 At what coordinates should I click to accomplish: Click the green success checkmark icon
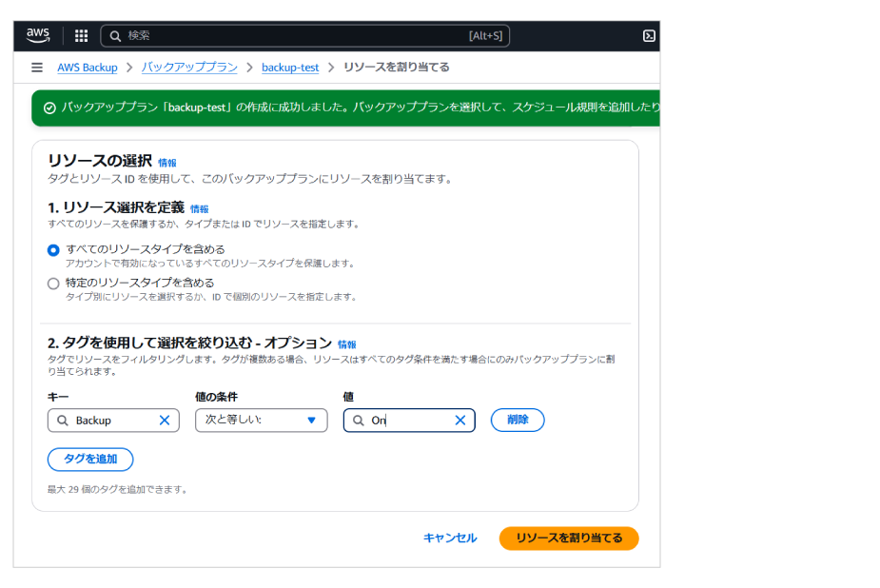tap(49, 108)
